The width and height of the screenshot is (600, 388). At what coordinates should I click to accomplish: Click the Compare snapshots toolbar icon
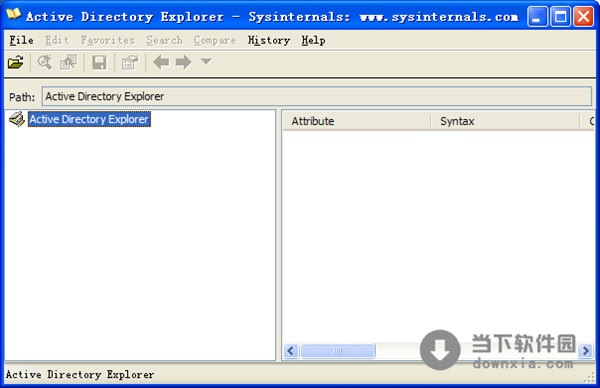68,62
